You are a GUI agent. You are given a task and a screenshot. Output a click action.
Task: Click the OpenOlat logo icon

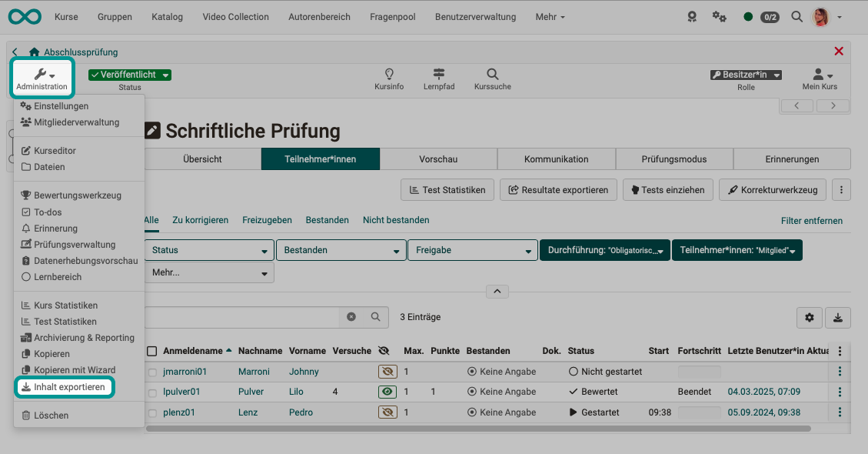point(24,15)
